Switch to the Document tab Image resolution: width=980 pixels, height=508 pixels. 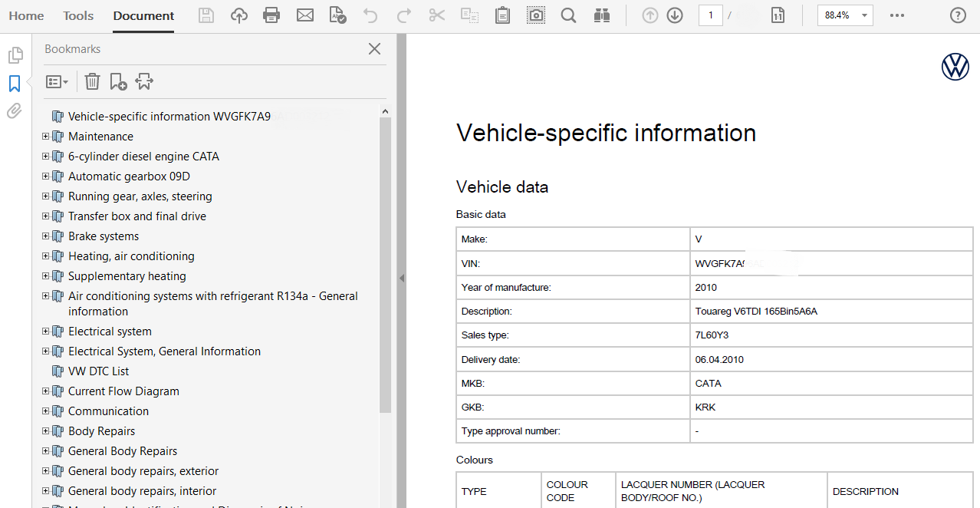143,15
